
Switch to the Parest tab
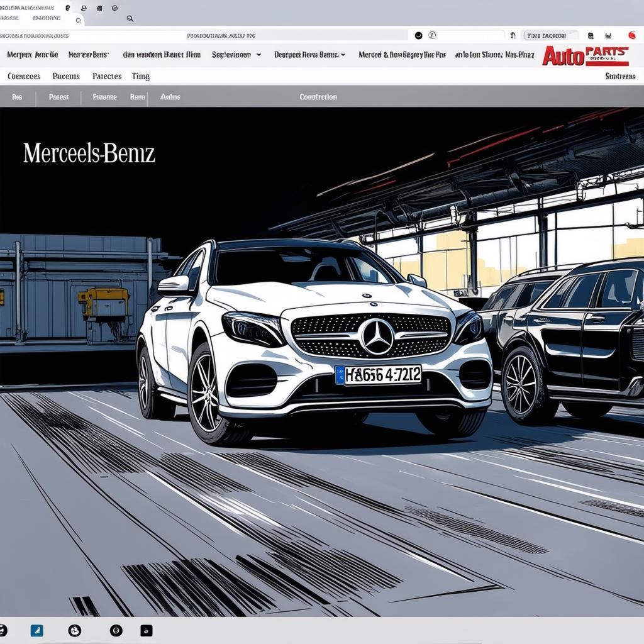(58, 97)
